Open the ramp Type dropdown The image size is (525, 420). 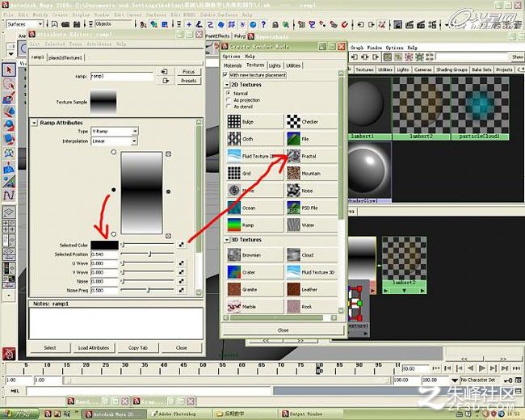pos(115,131)
